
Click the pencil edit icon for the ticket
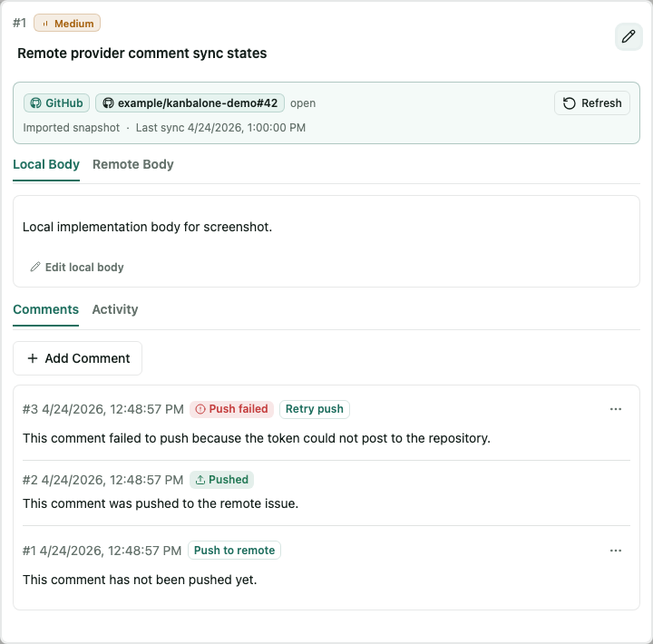click(x=629, y=36)
